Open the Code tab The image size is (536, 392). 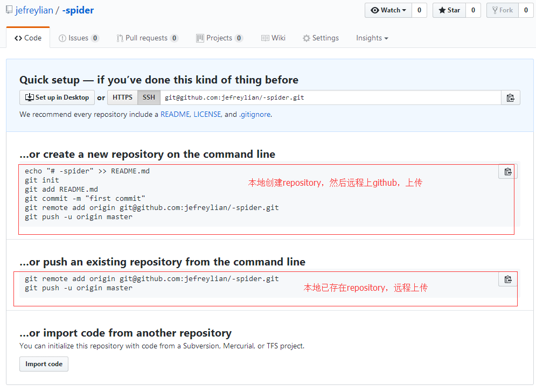[x=28, y=38]
